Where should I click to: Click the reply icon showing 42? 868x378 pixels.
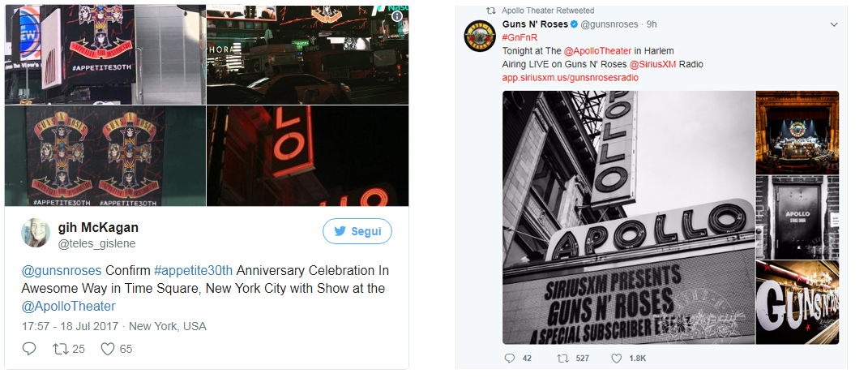(509, 359)
